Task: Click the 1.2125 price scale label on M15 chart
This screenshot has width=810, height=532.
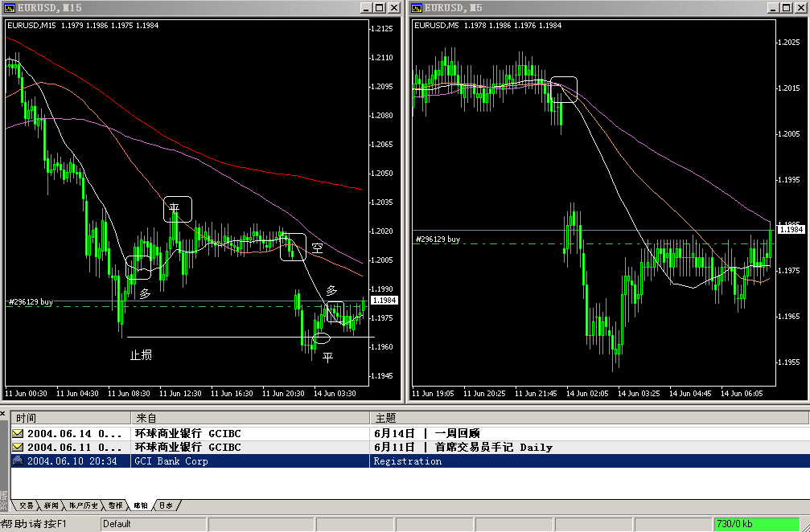Action: (x=382, y=28)
